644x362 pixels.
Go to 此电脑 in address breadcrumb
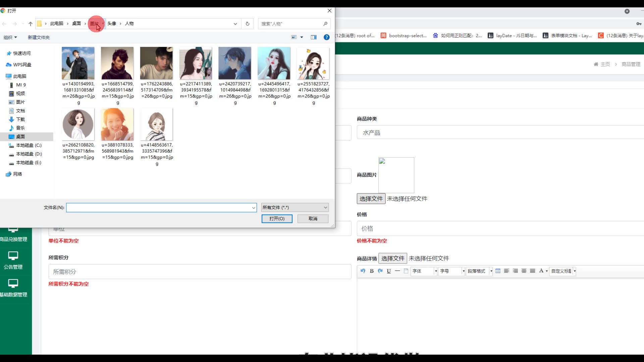57,23
